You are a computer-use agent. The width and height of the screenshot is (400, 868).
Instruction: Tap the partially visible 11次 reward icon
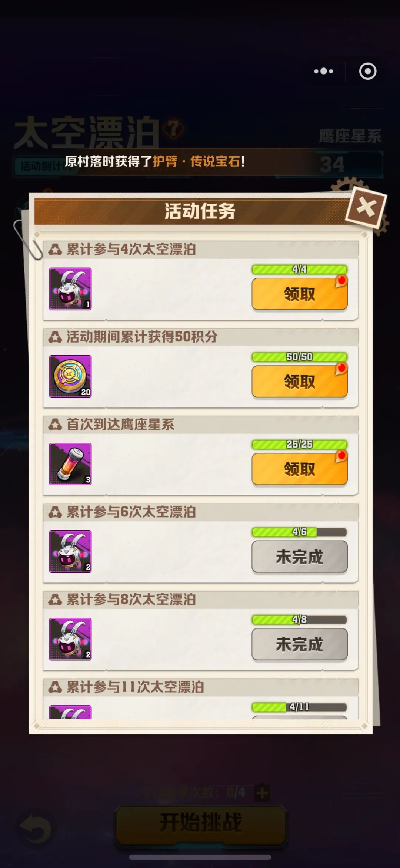click(70, 712)
